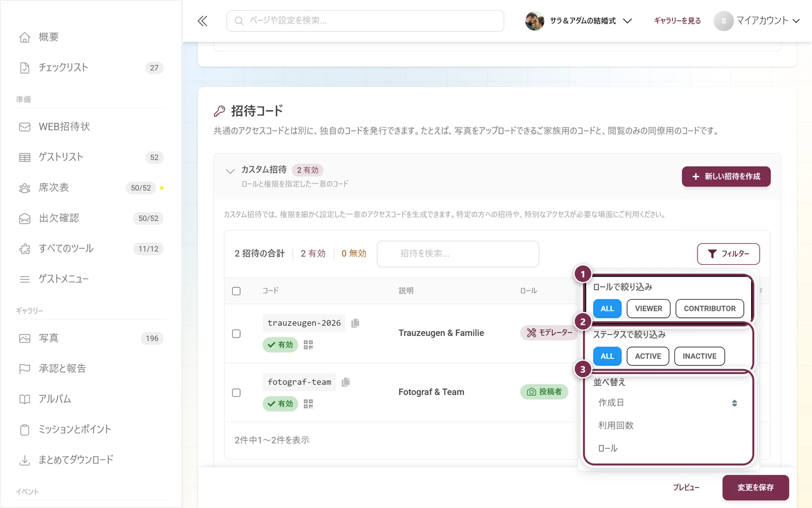The width and height of the screenshot is (812, 508).
Task: Focus the 招待を検索 search field
Action: [458, 254]
